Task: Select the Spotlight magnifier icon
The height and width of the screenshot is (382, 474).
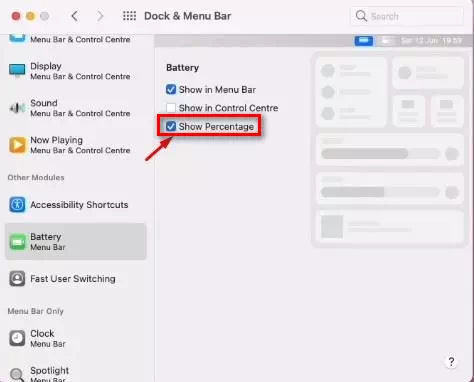Action: (x=17, y=375)
